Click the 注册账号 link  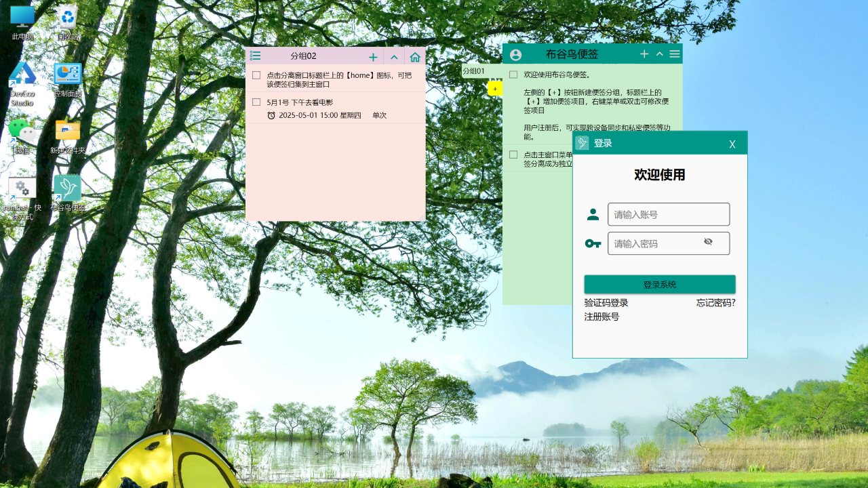point(601,316)
